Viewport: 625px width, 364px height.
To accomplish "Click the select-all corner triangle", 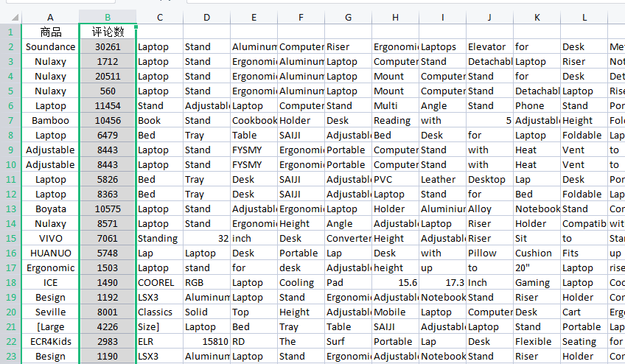I will point(15,17).
